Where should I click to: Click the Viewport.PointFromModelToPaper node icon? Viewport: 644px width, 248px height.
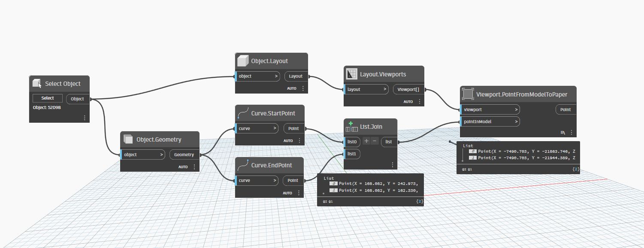point(468,94)
